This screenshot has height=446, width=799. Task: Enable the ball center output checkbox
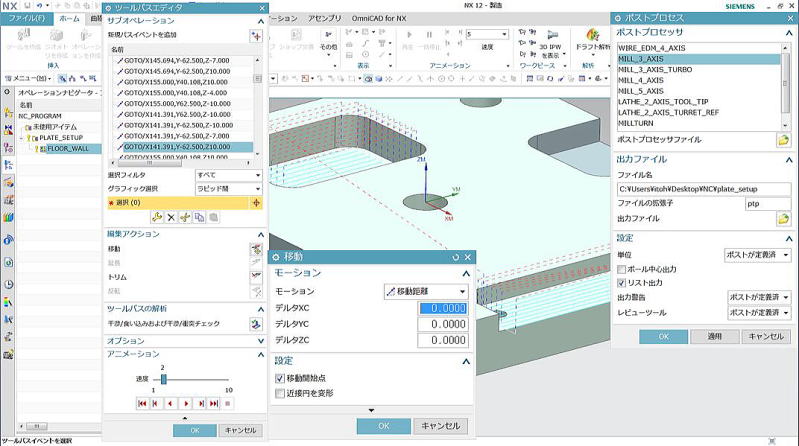pyautogui.click(x=621, y=269)
